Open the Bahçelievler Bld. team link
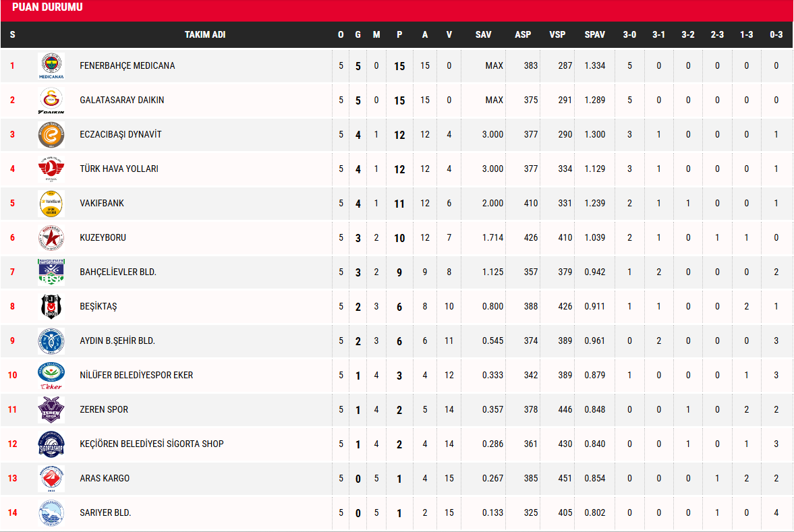The width and height of the screenshot is (794, 532). 118,272
